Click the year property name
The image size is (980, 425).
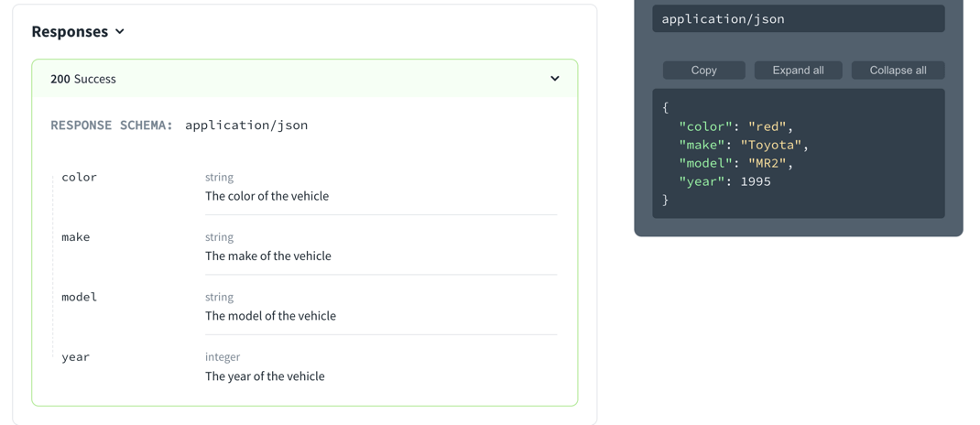pos(76,357)
